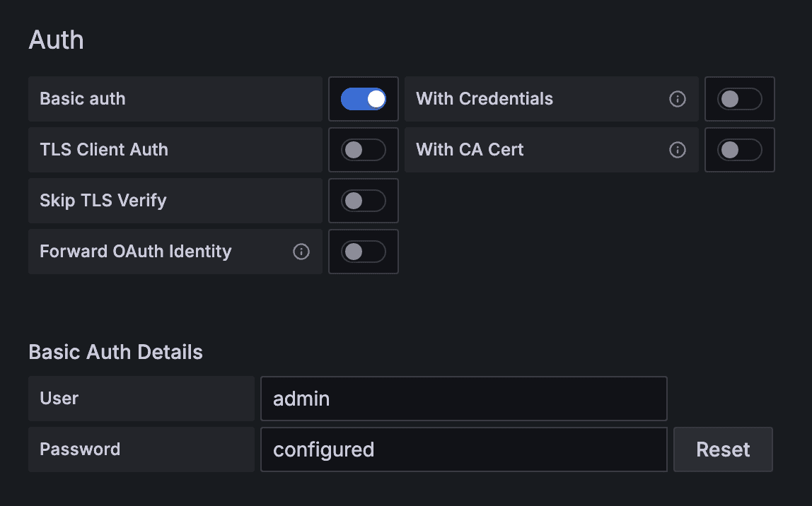This screenshot has height=506, width=812.
Task: Enable the With Credentials toggle
Action: point(740,99)
